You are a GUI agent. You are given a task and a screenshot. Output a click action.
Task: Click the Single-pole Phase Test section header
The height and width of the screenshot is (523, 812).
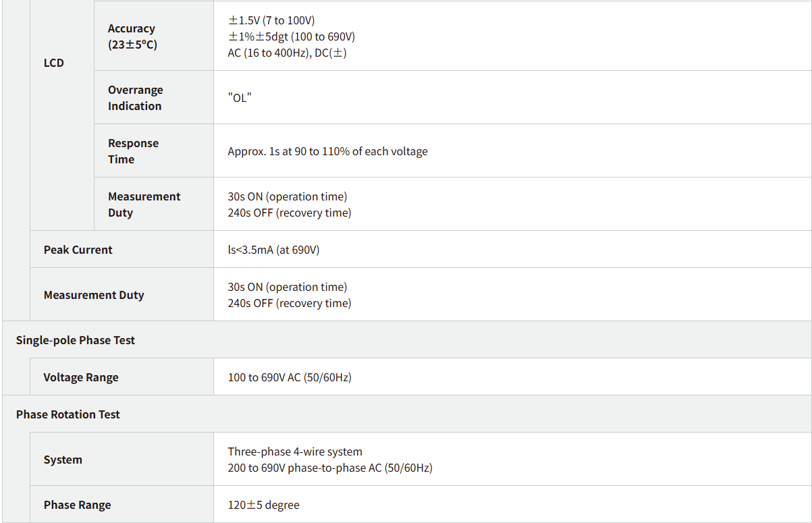(76, 340)
